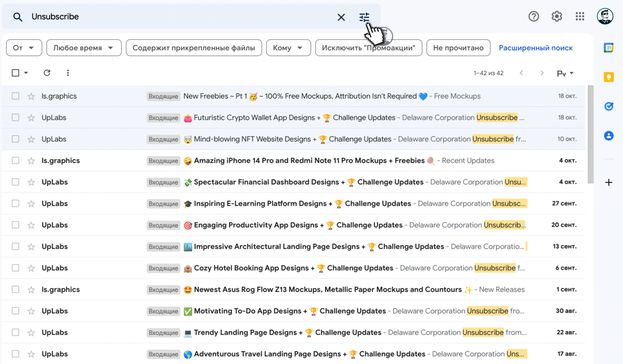This screenshot has height=364, width=623.
Task: Star the Mind-blowing NFT Website email
Action: click(31, 139)
